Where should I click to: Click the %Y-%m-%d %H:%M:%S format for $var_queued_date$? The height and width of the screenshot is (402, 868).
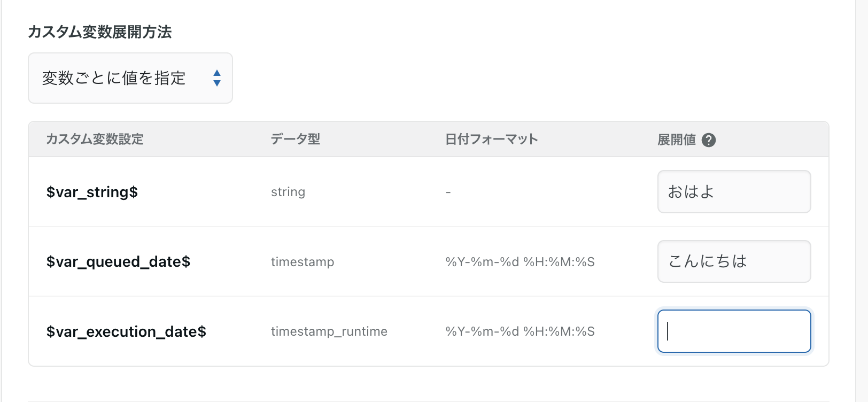[520, 262]
